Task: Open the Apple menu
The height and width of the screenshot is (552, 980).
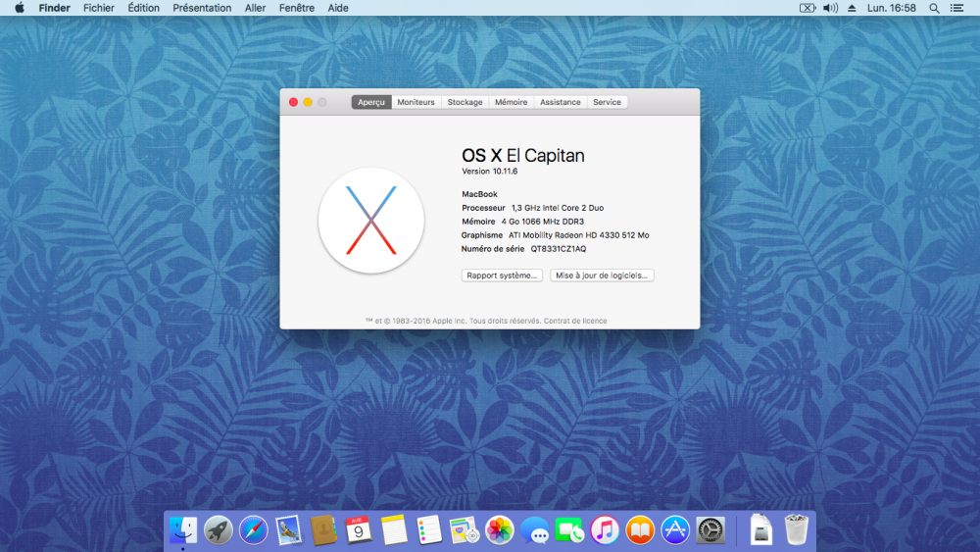Action: [x=20, y=8]
